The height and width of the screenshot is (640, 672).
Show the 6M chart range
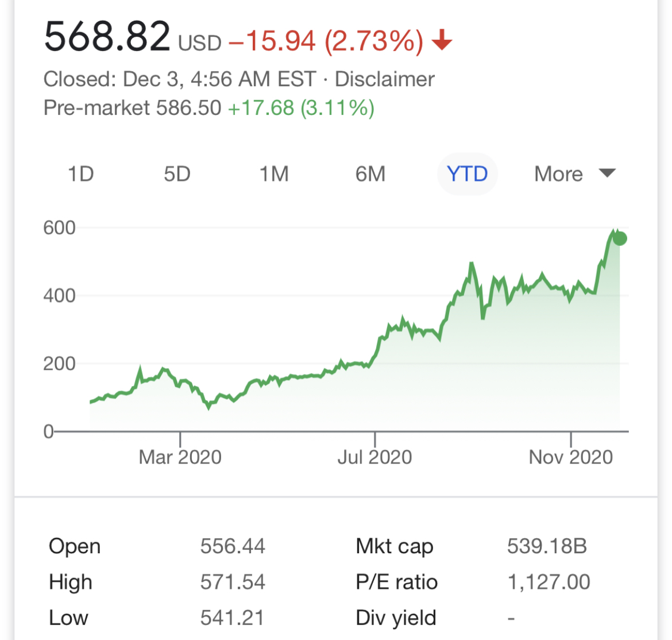click(x=370, y=174)
